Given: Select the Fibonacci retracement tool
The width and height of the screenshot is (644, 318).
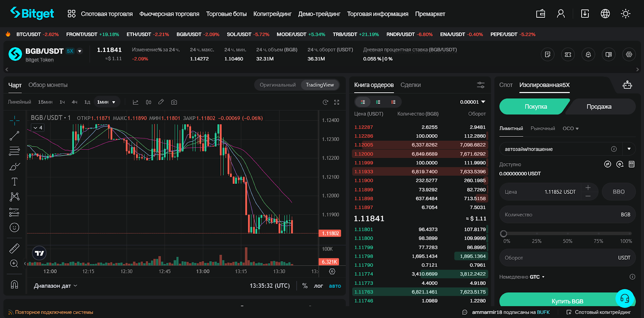Looking at the screenshot, I should 14,151.
